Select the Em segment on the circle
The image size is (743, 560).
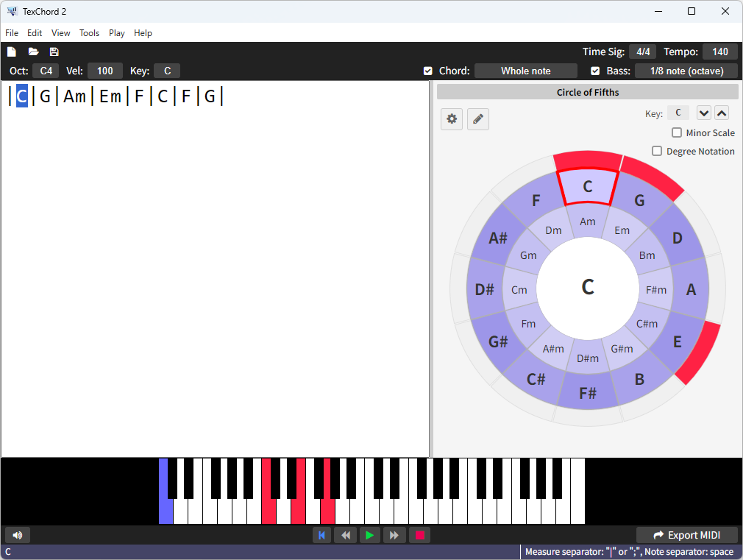coord(622,230)
